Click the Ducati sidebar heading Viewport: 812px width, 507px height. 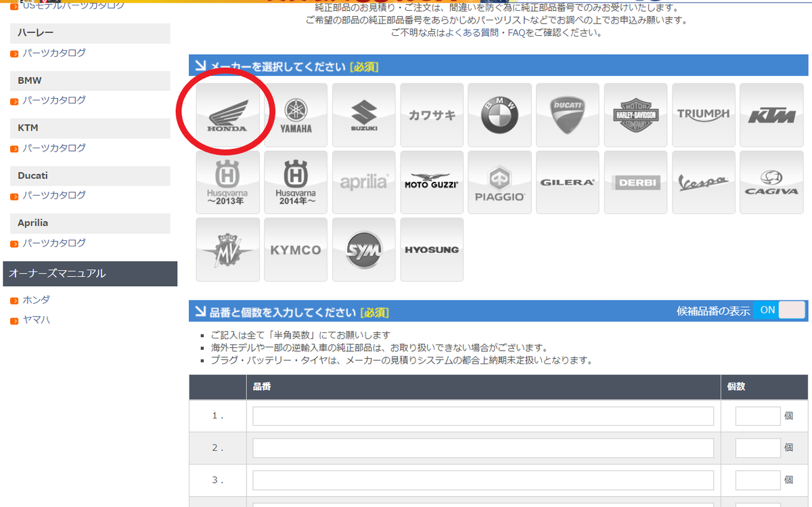coord(90,175)
